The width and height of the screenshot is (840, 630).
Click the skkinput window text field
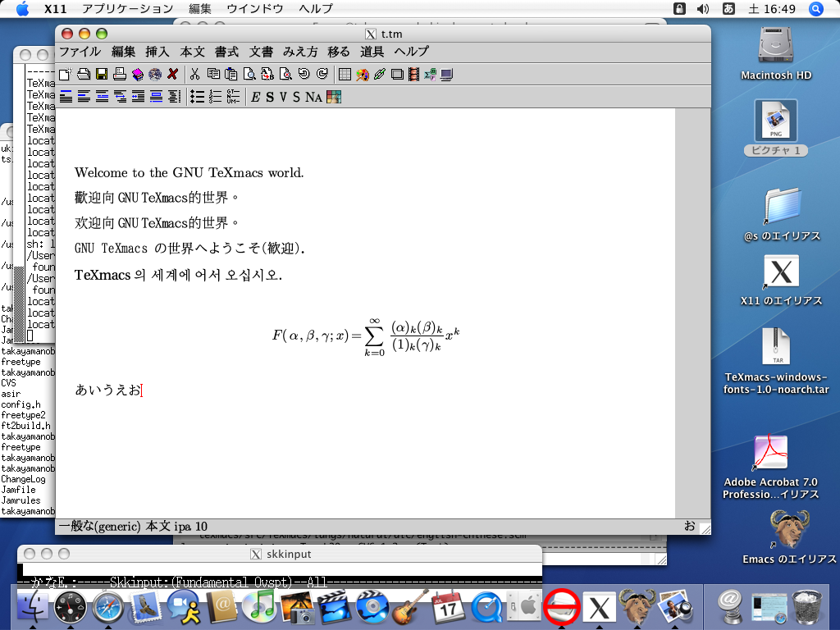tap(283, 569)
